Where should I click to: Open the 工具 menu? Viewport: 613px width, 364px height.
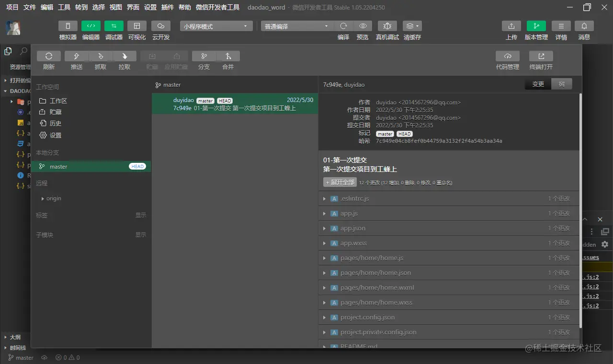pyautogui.click(x=64, y=7)
